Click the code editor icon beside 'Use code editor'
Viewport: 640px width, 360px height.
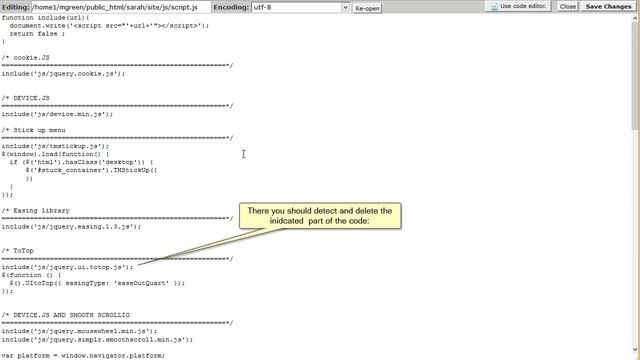pos(494,7)
